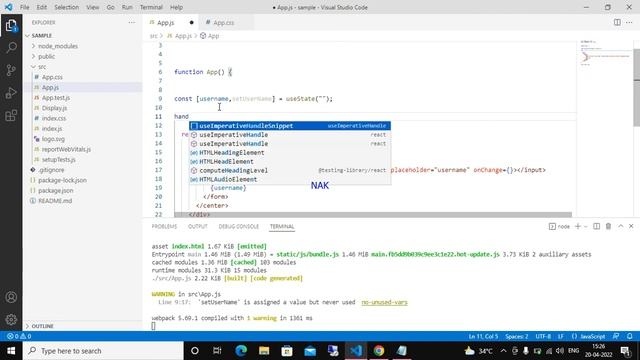Open the View menu
Screen dimensions: 640x360
(93, 7)
